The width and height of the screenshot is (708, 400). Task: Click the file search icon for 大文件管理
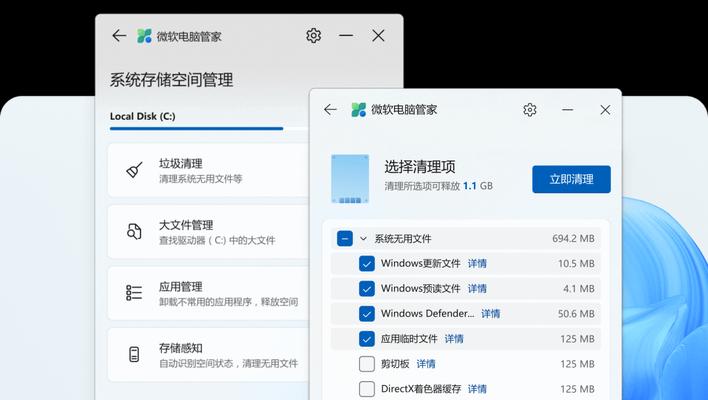pos(134,232)
